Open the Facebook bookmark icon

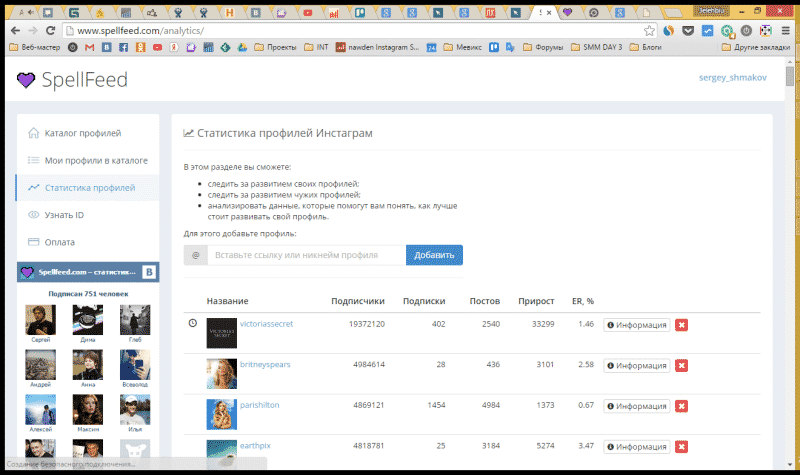pos(123,47)
